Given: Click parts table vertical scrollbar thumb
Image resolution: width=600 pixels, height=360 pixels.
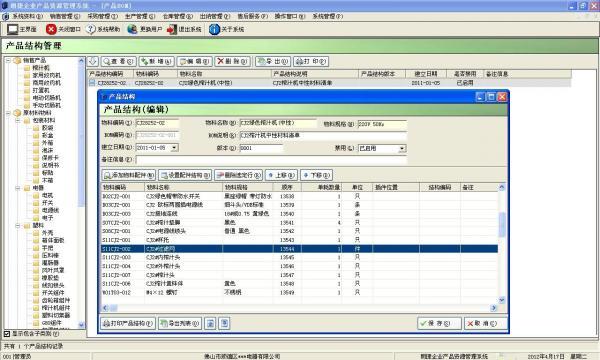Looking at the screenshot, I should click(502, 224).
